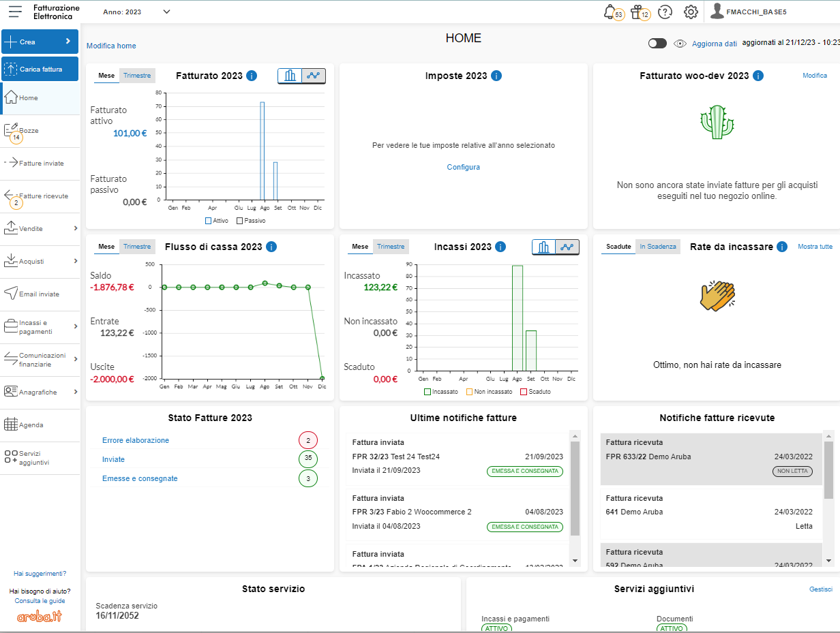Viewport: 840px width, 633px height.
Task: Show info for Flusso di cassa 2023
Action: tap(271, 247)
